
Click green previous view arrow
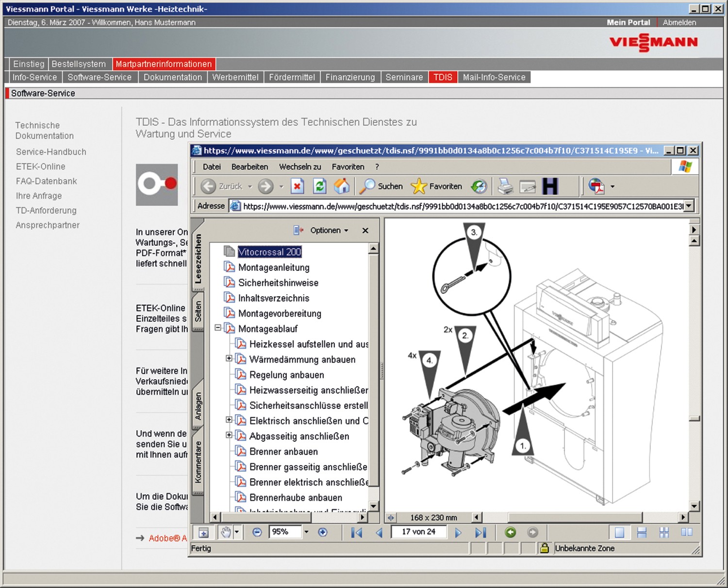(511, 532)
